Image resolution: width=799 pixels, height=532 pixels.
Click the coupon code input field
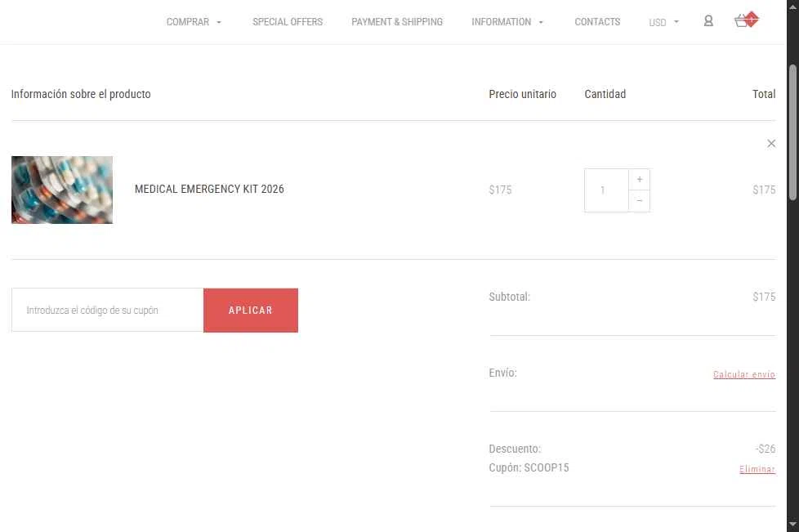(108, 311)
